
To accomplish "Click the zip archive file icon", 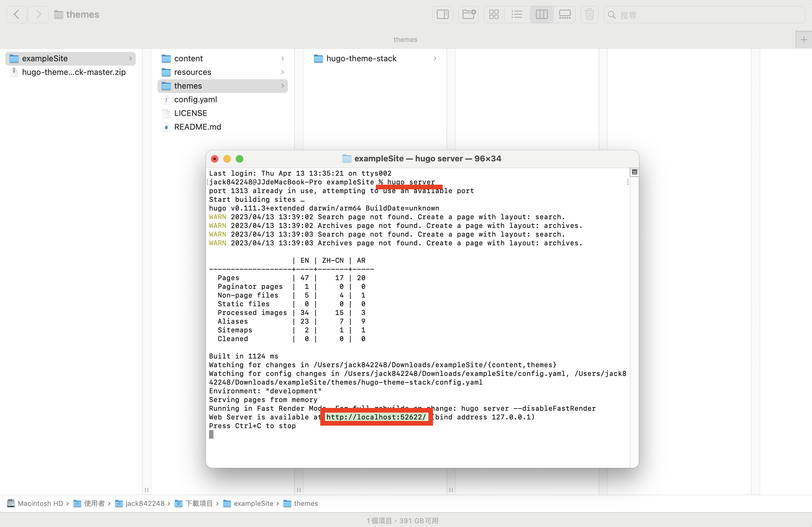I will [14, 72].
